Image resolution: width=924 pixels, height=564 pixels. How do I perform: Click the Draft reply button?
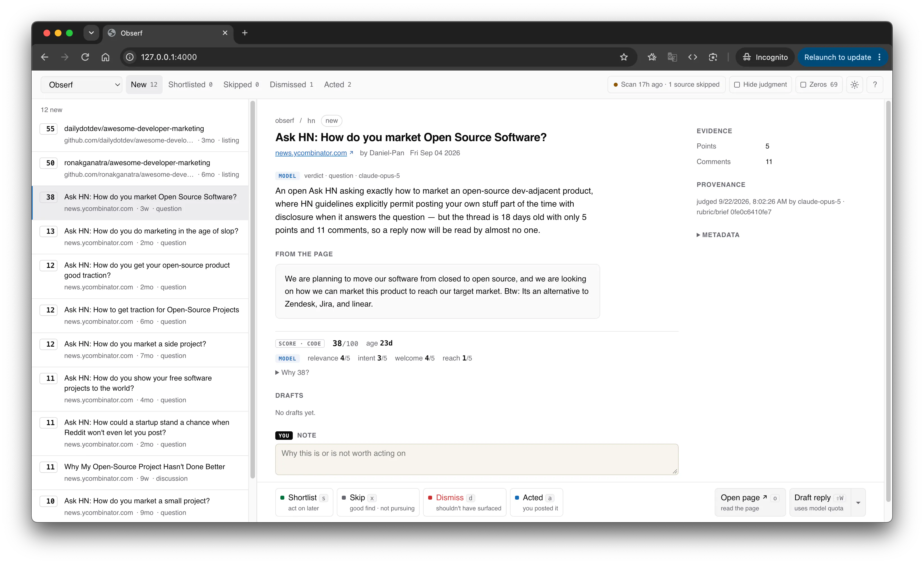coord(820,502)
